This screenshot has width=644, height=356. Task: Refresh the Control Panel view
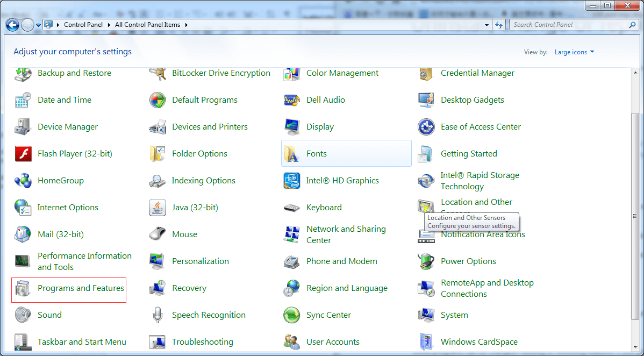[x=499, y=25]
